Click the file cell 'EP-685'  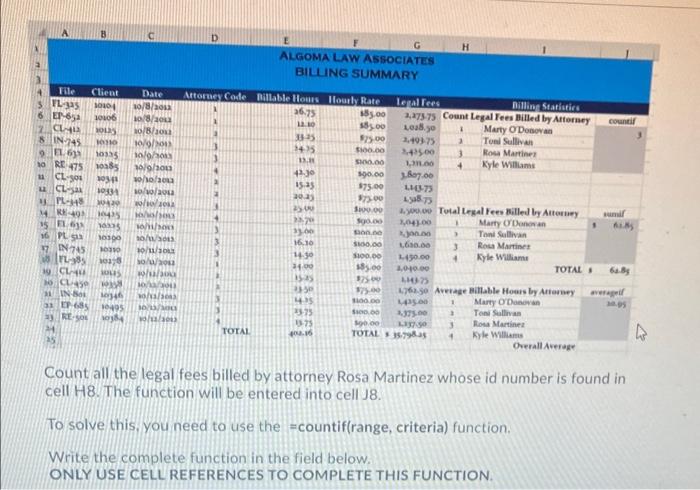(75, 306)
